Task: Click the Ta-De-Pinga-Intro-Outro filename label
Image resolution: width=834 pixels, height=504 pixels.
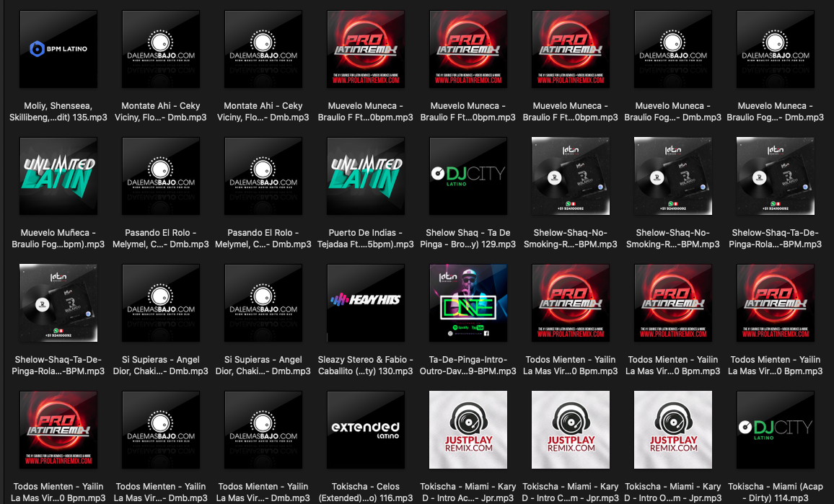Action: tap(468, 366)
